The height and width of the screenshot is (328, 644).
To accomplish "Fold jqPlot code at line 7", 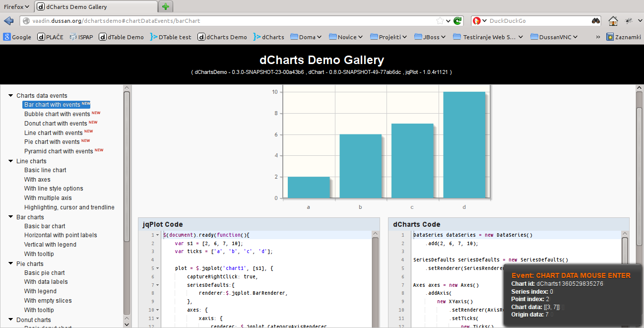I will [x=158, y=285].
